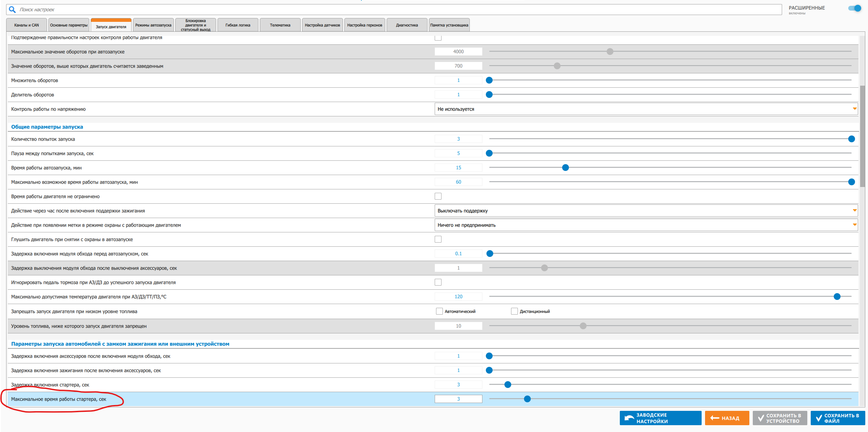
Task: Click the bypass module delay field showing 0.1
Action: coord(459,254)
